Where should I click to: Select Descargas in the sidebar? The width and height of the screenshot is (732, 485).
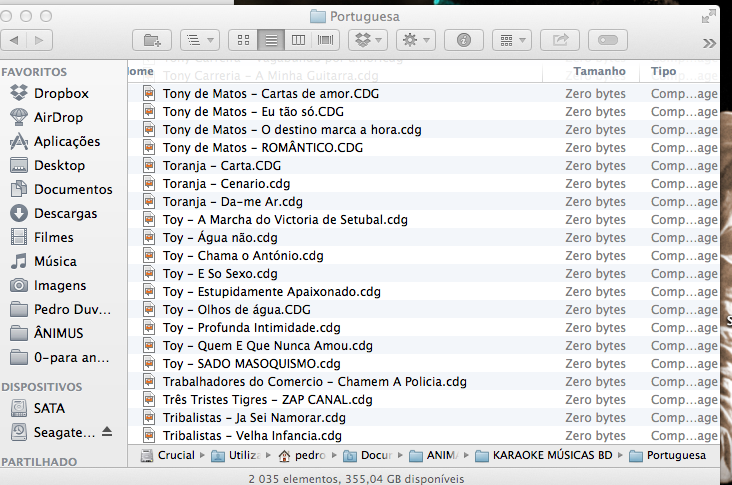[x=65, y=214]
